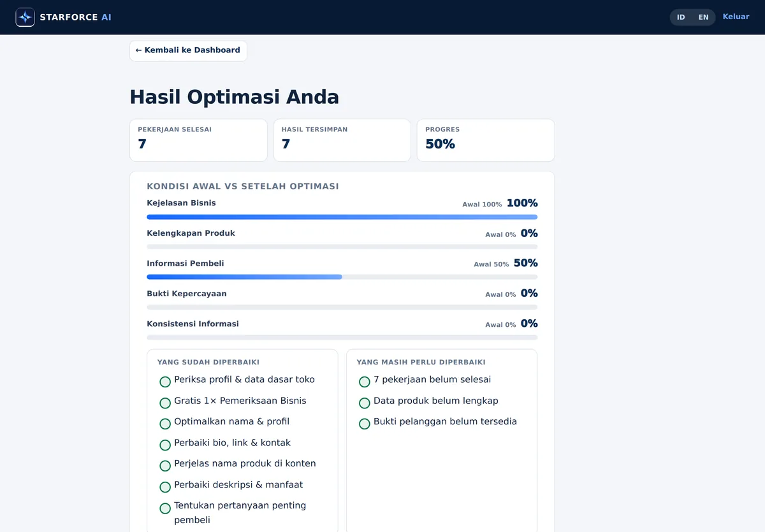Select text Gratis 1× Pemeriksaan Bisnis

pyautogui.click(x=240, y=401)
